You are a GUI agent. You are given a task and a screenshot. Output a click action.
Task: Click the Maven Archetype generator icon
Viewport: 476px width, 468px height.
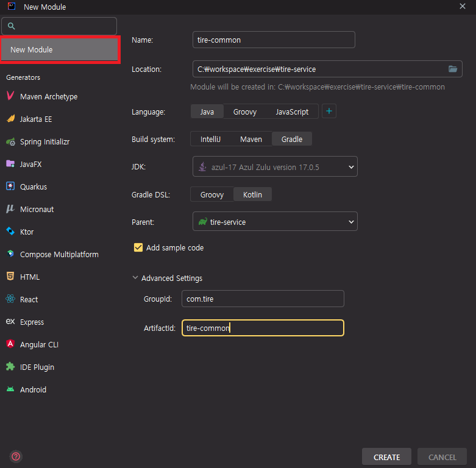10,96
